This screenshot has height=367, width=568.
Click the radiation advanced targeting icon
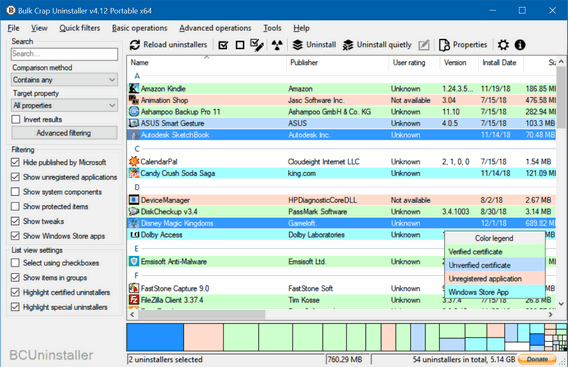click(277, 45)
